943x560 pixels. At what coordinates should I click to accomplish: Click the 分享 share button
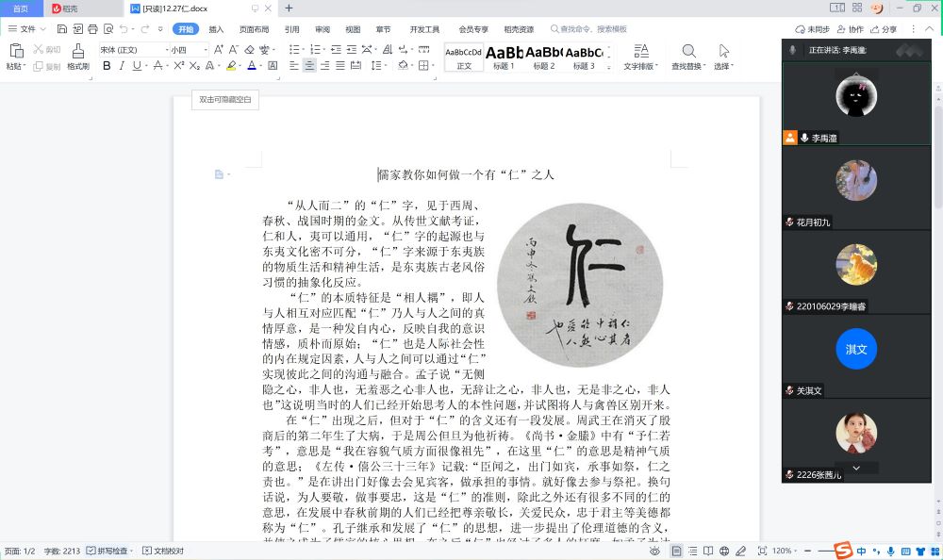tap(884, 29)
